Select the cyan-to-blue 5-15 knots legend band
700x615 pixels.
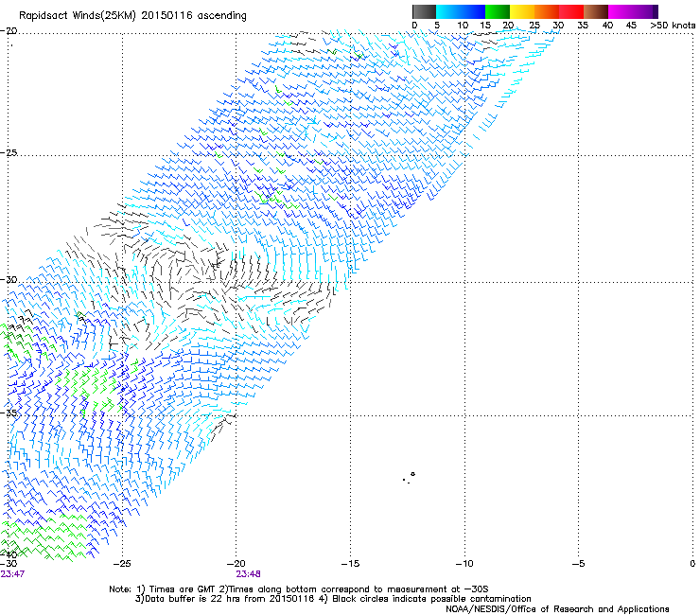coord(461,11)
